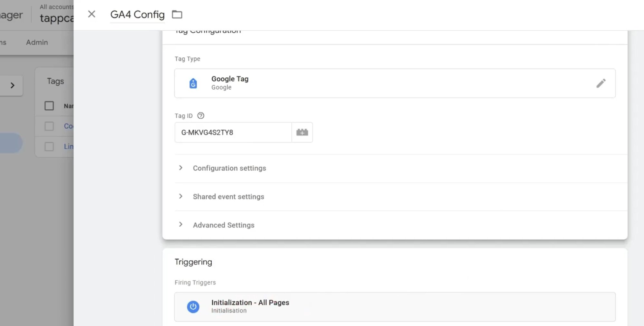The height and width of the screenshot is (326, 644).
Task: Toggle the select-all checkbox in Tags table
Action: (49, 106)
